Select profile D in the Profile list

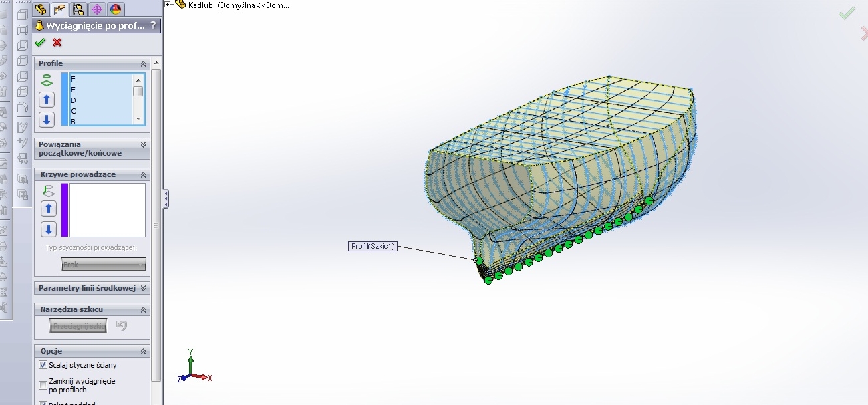[74, 100]
